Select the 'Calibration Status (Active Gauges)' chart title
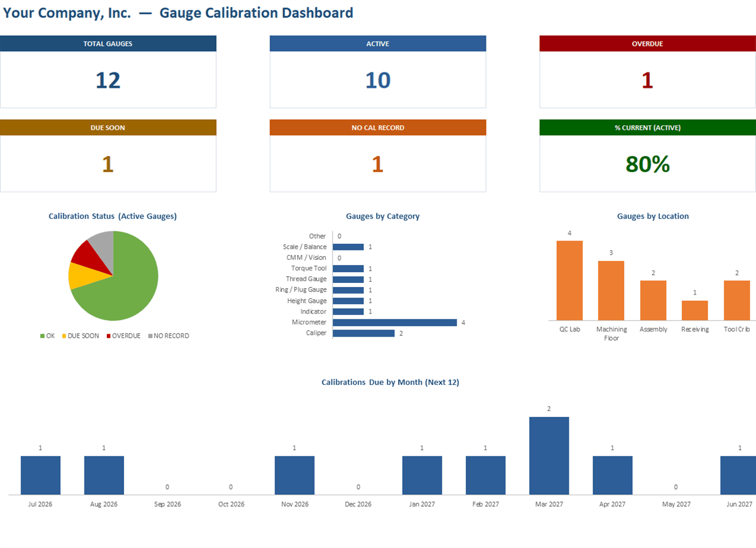Viewport: 756px width, 548px height. coord(113,216)
